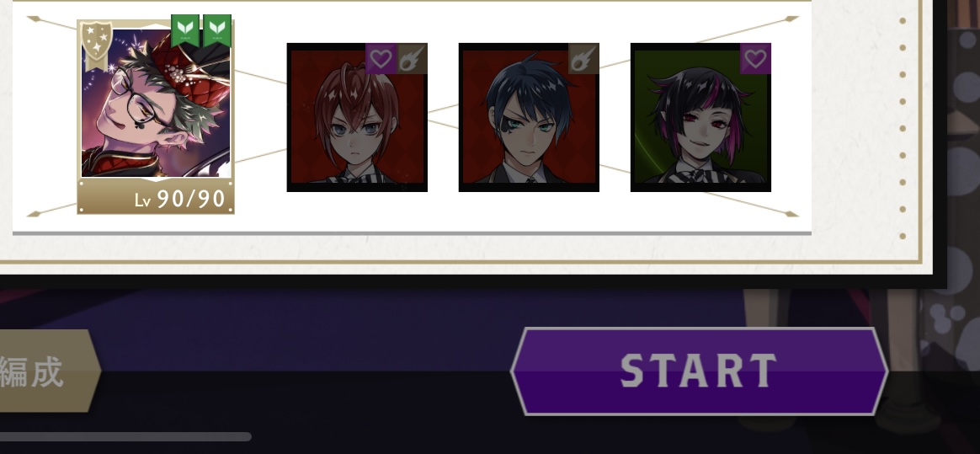Pick the black and pink haired character portrait
The image size is (980, 454).
coord(700,118)
